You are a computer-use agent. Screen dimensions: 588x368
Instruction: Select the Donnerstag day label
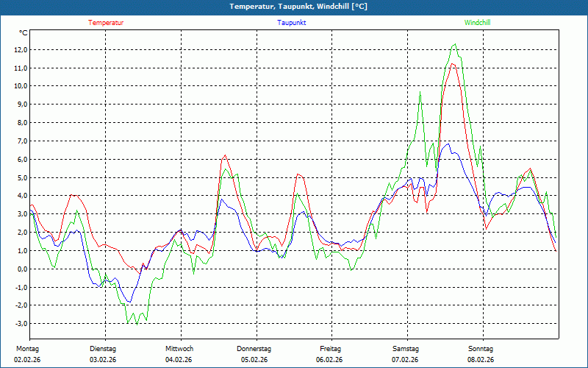point(254,349)
